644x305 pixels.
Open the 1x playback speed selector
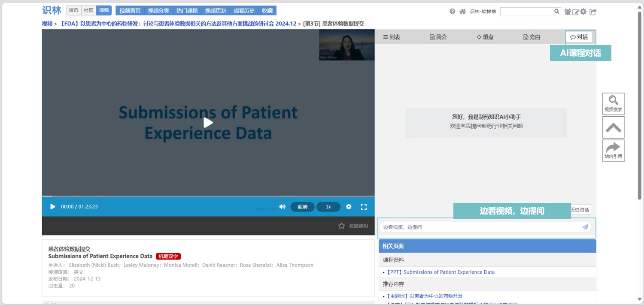[328, 207]
